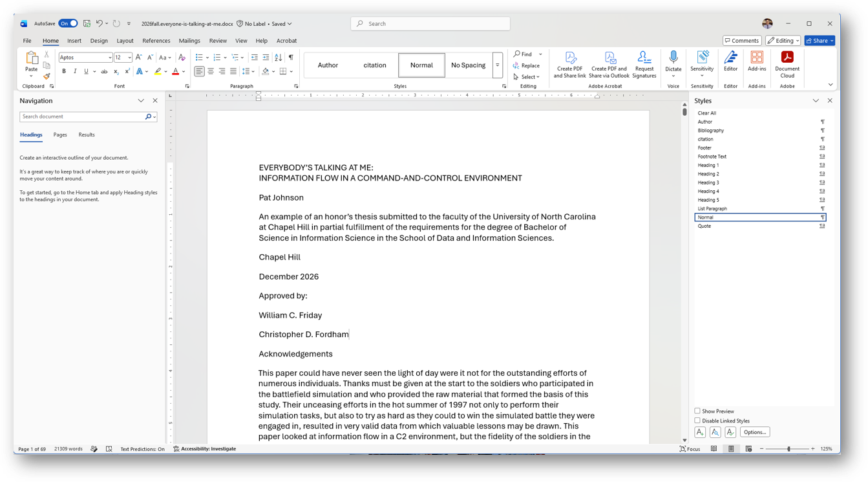Expand the Styles gallery more arrow
868x482 pixels.
(x=498, y=65)
